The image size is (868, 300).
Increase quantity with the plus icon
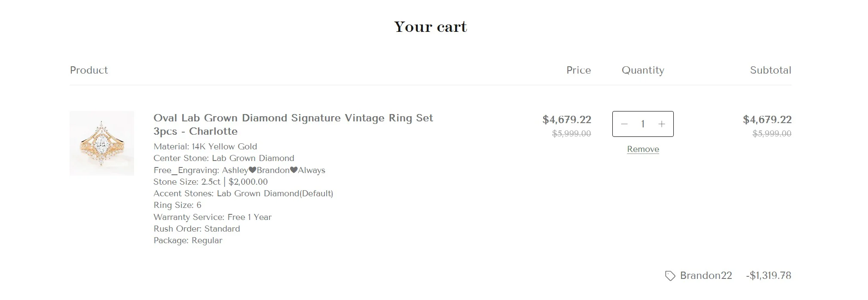pyautogui.click(x=662, y=124)
